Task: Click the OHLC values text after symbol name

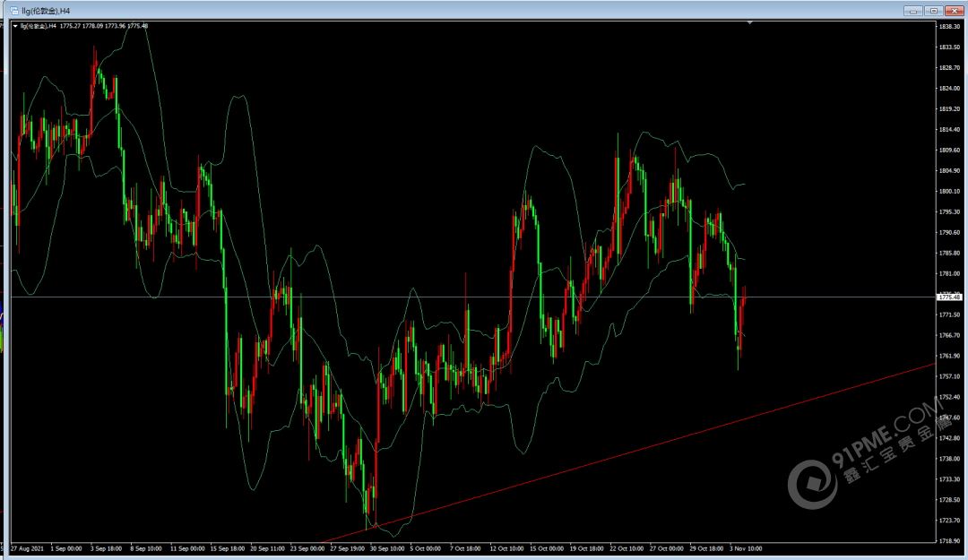Action: [104, 26]
